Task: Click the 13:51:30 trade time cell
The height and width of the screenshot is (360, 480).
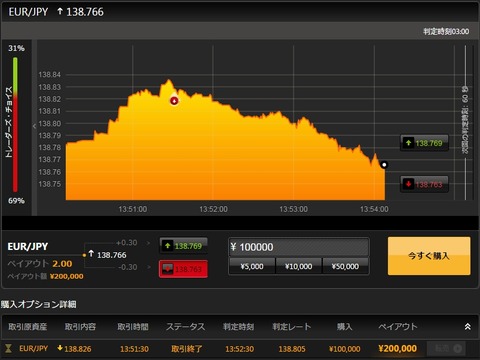Action: (x=134, y=349)
